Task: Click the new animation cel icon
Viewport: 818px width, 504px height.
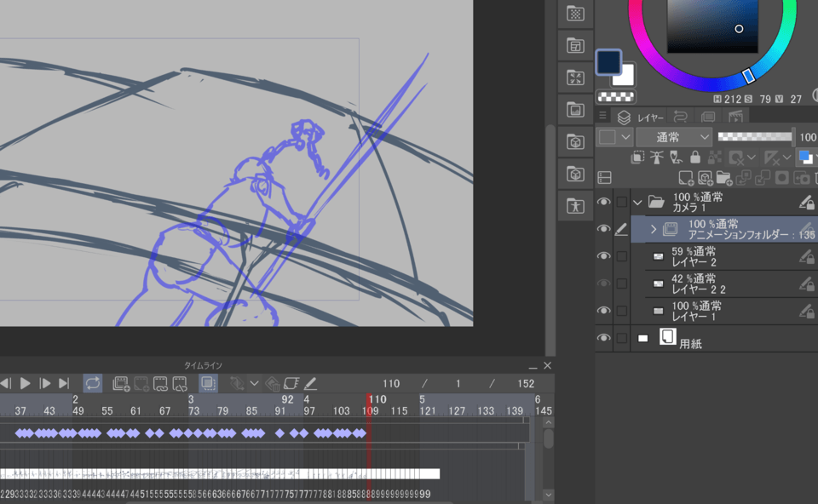Action: [x=141, y=384]
